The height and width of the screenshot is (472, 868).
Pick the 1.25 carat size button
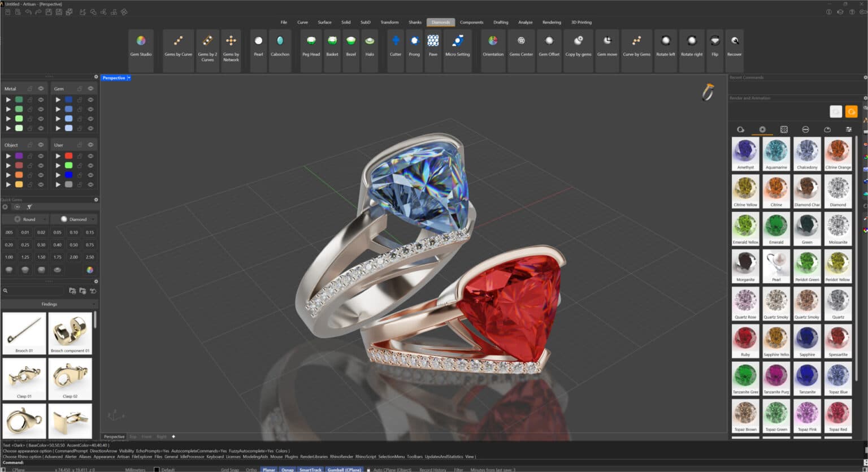click(25, 257)
